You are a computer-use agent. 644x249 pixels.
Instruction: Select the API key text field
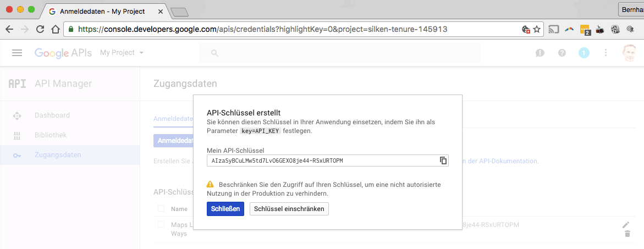(x=328, y=161)
